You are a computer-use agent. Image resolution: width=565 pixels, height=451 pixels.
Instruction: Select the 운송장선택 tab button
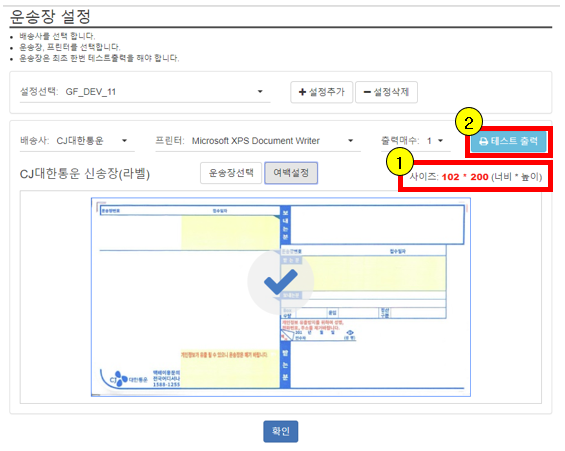coord(231,173)
